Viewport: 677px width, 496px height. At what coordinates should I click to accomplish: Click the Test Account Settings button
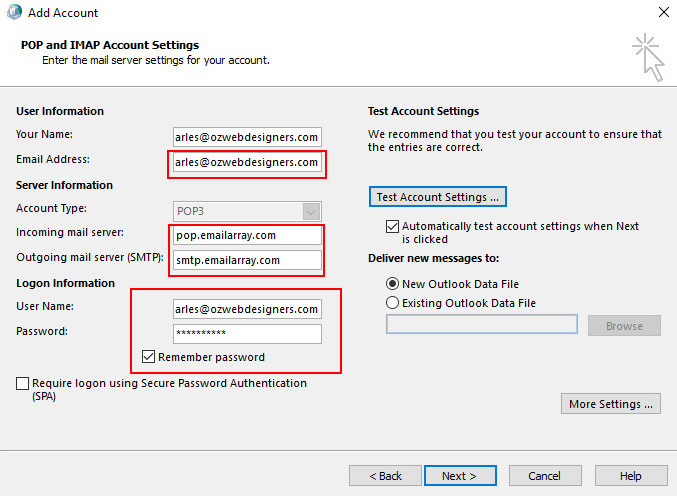(x=437, y=197)
